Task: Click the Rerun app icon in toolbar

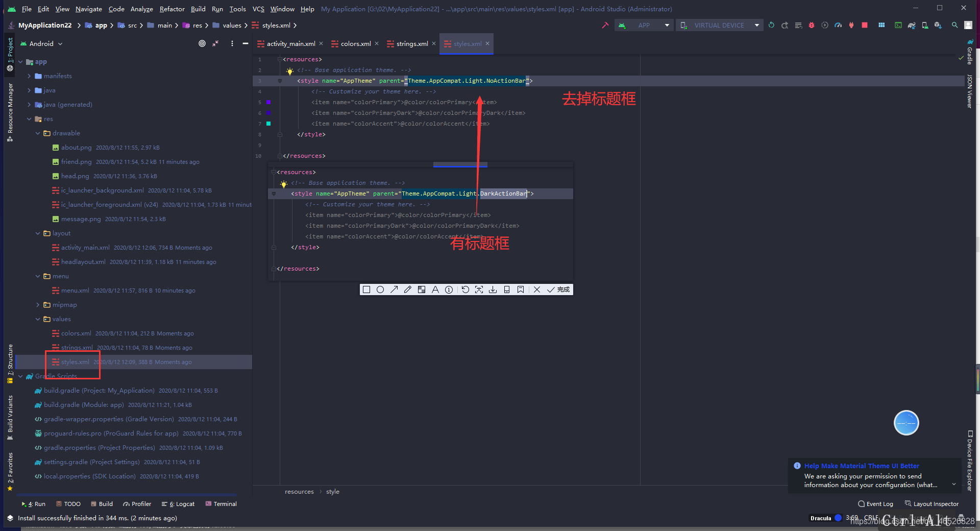Action: (x=771, y=25)
